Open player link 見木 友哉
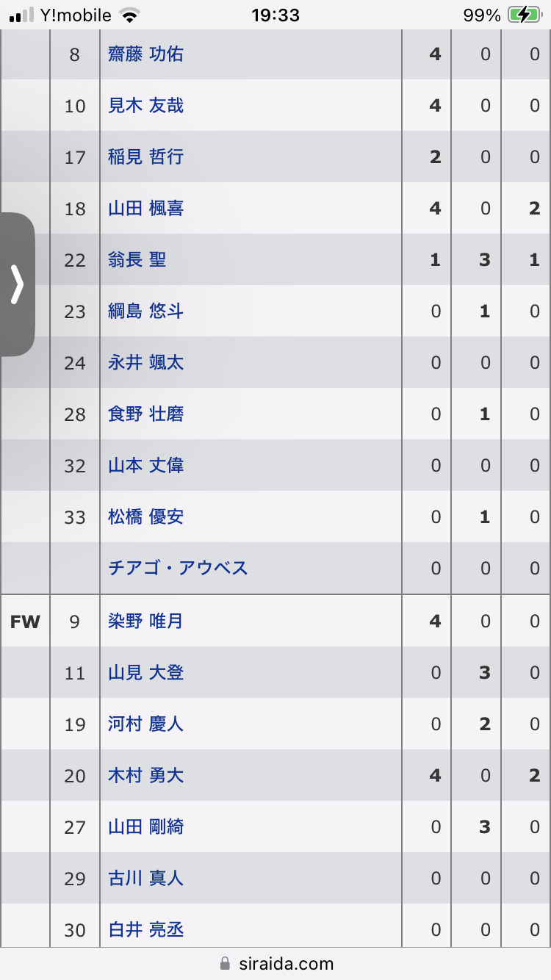This screenshot has width=551, height=980. (x=145, y=105)
